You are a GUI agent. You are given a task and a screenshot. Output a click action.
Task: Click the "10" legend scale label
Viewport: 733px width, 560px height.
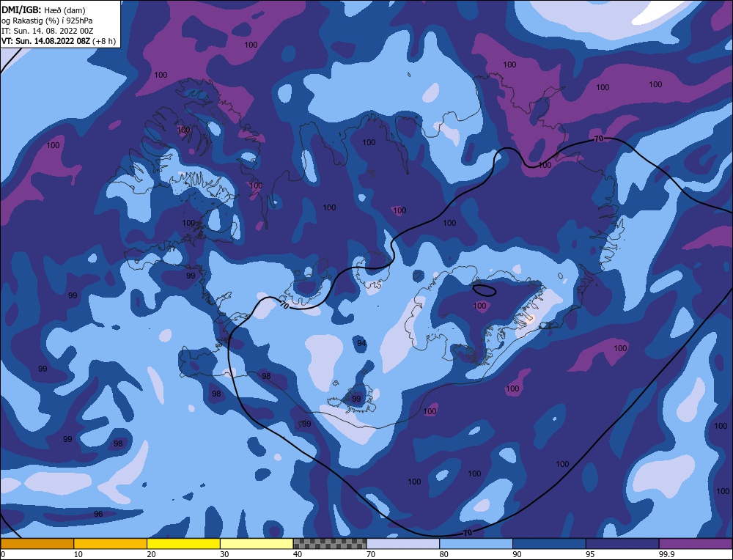coord(78,554)
